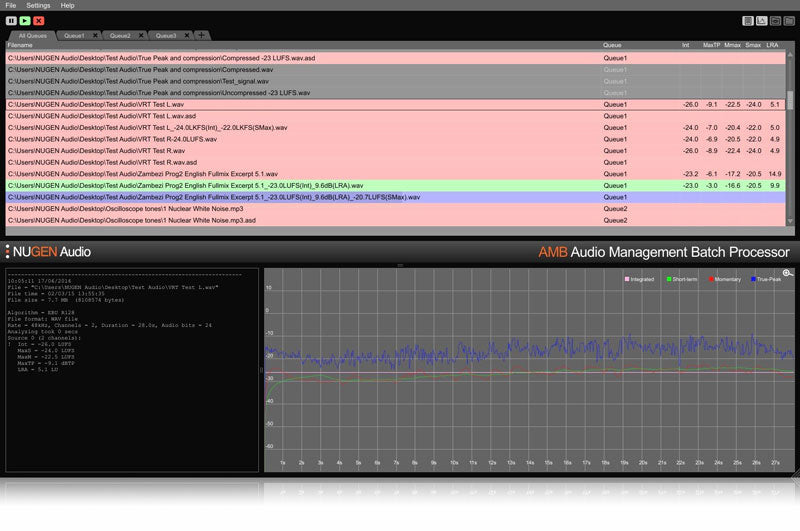800x531 pixels.
Task: Click the rightmost folder icon in top toolbar
Action: [789, 21]
